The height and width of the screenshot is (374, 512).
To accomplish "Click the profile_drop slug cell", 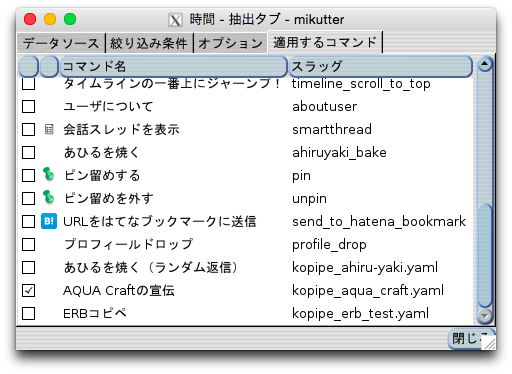I will coord(329,245).
